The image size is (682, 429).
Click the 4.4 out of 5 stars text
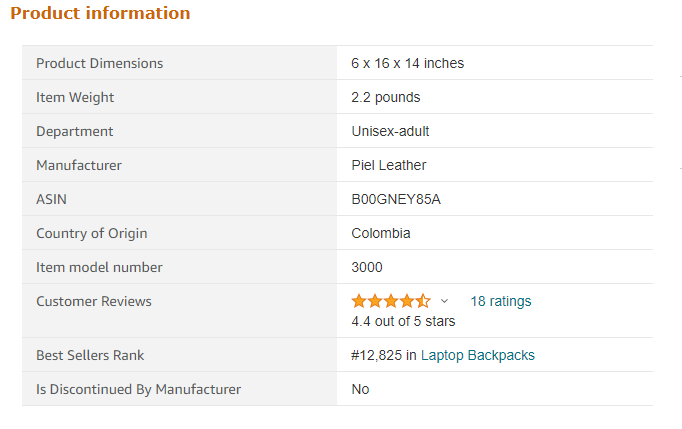click(x=403, y=321)
